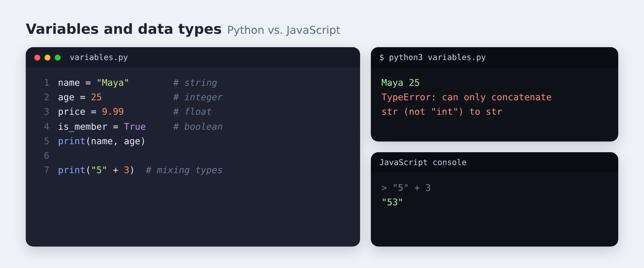This screenshot has height=268, width=644.
Task: Click the green maximize dot in editor
Action: pos(58,58)
